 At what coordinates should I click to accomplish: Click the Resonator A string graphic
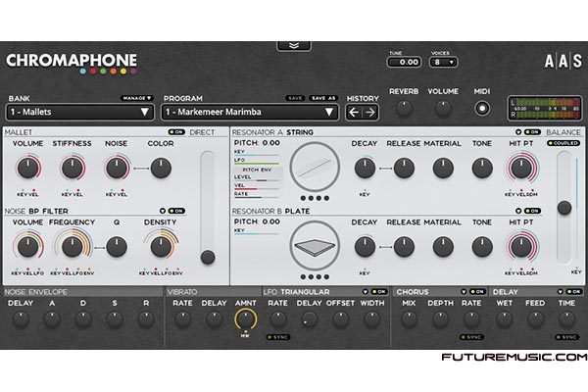point(315,168)
